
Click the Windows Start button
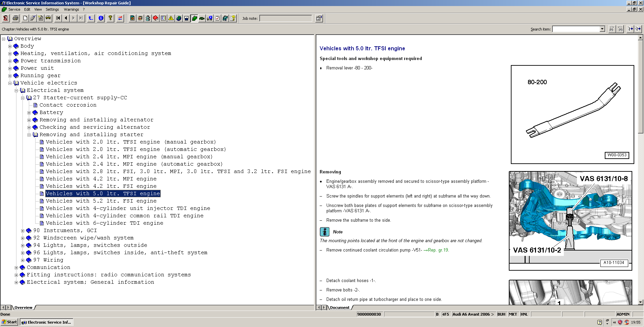click(x=9, y=322)
